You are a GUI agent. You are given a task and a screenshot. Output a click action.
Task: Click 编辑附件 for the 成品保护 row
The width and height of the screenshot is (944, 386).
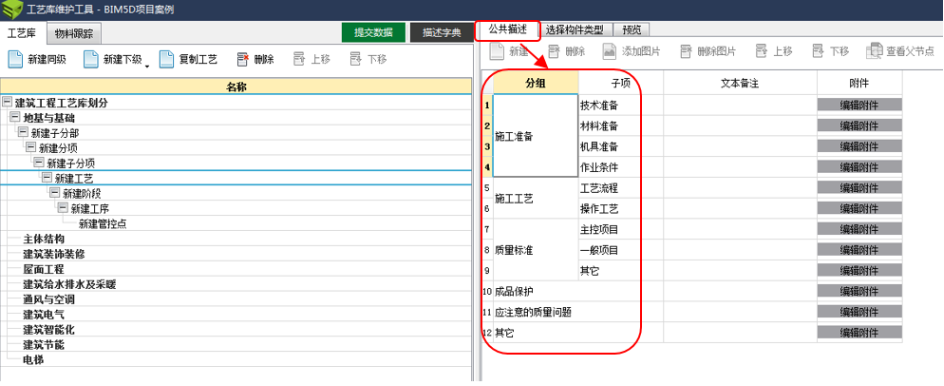point(859,291)
